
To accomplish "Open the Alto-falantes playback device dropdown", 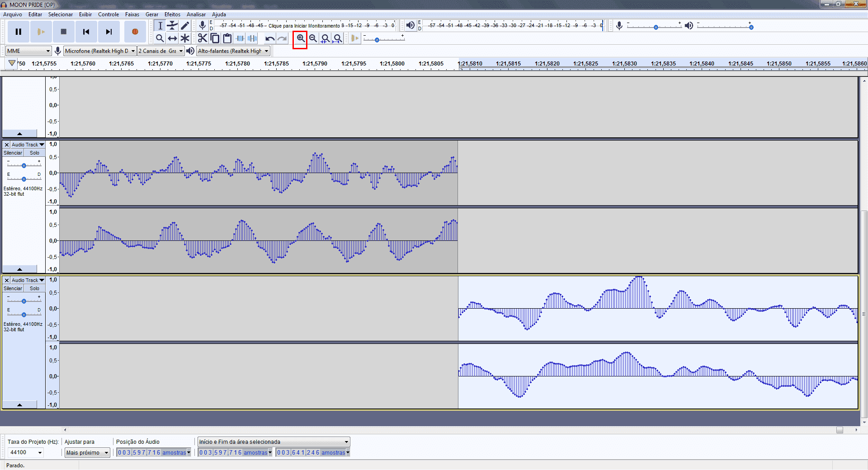I will [x=233, y=51].
